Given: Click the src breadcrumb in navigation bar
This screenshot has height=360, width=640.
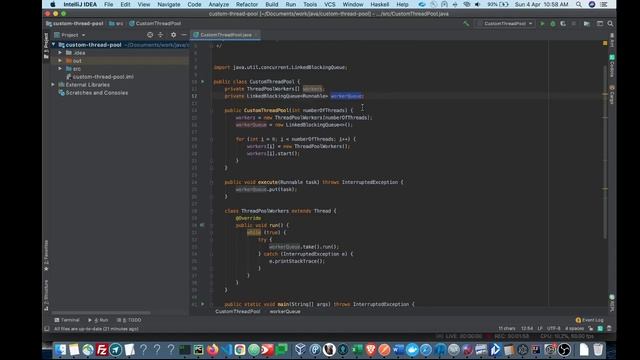Looking at the screenshot, I should (116, 24).
